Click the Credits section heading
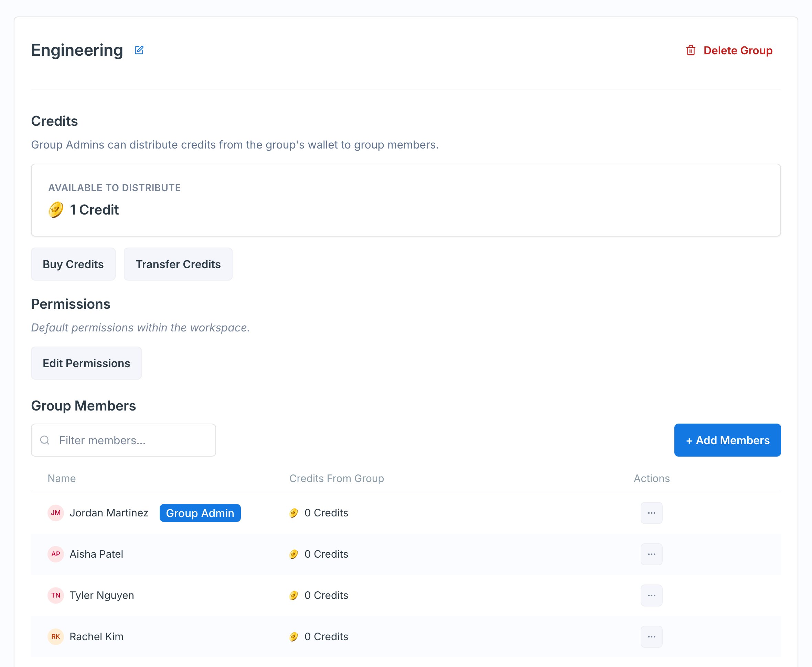Screen dimensions: 812x667 (x=54, y=121)
